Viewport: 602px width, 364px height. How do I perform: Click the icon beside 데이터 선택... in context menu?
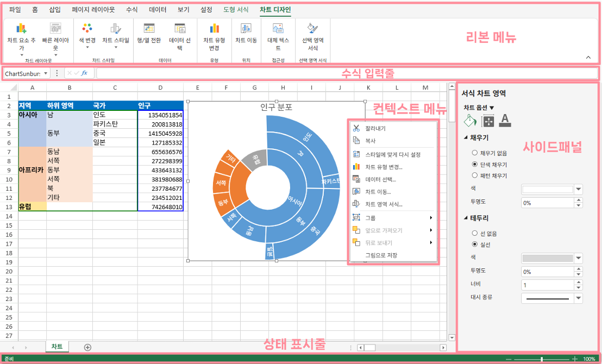pos(356,179)
